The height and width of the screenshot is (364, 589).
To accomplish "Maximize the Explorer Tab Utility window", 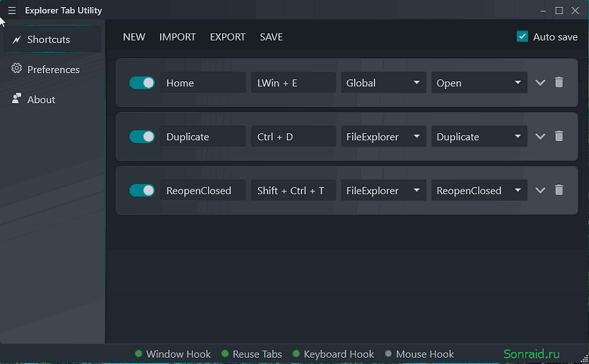I will [x=559, y=11].
